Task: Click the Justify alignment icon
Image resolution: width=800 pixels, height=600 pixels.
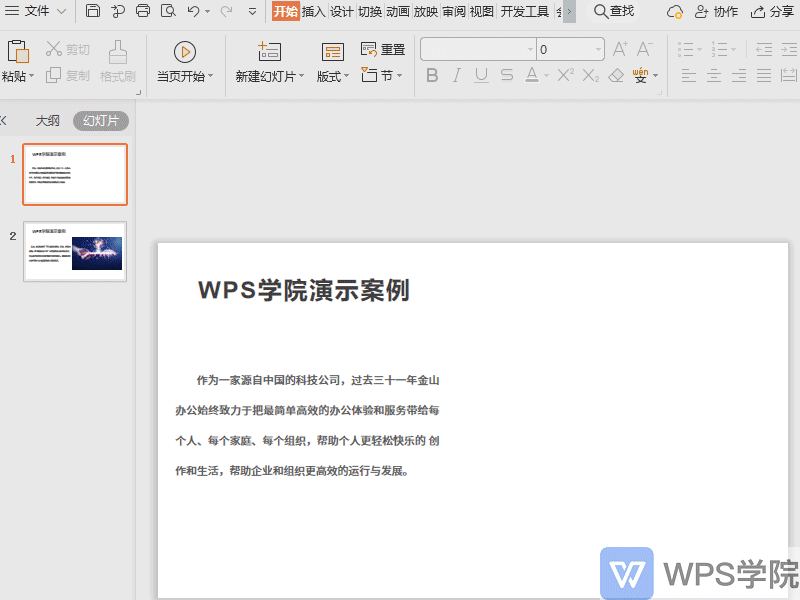Action: pyautogui.click(x=764, y=76)
